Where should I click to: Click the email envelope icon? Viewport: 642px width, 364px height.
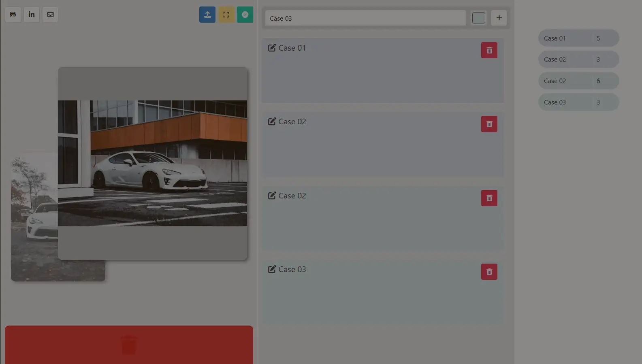pos(50,15)
